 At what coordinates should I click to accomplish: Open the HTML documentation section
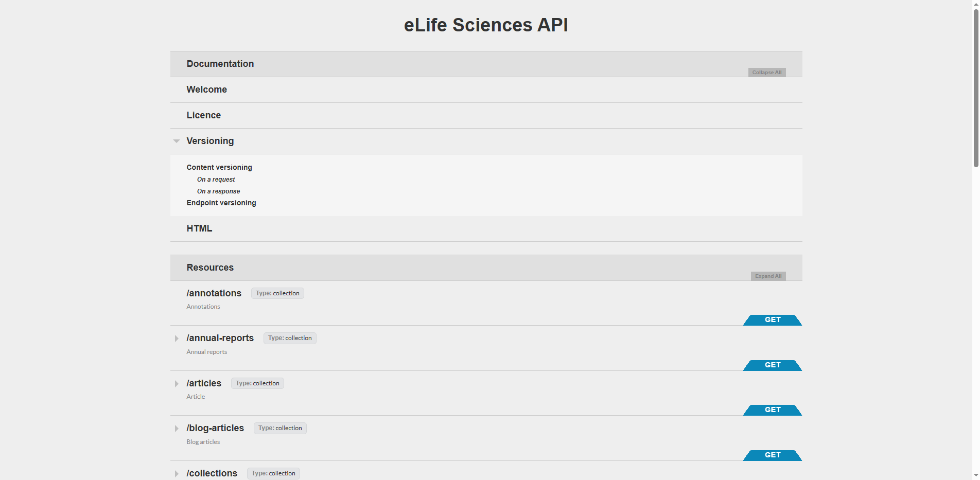point(199,228)
